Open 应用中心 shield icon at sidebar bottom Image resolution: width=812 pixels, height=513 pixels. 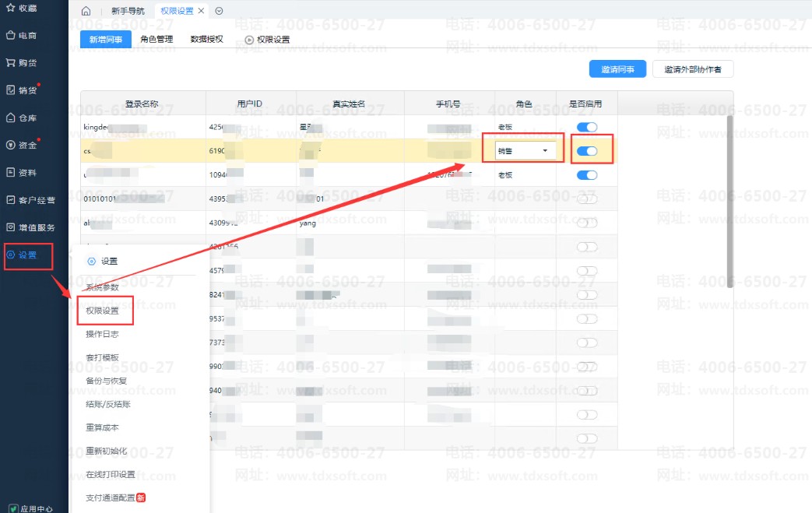[x=12, y=508]
